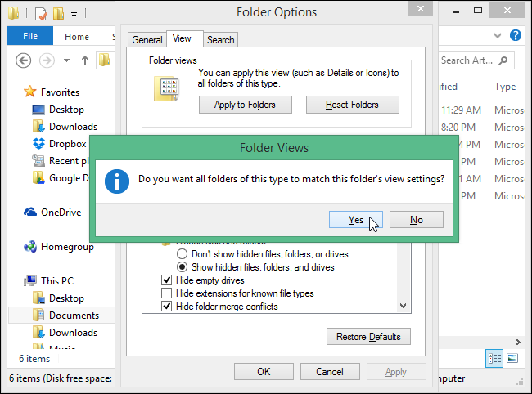The width and height of the screenshot is (532, 394).
Task: Click the 11:29 AM file row
Action: [482, 110]
